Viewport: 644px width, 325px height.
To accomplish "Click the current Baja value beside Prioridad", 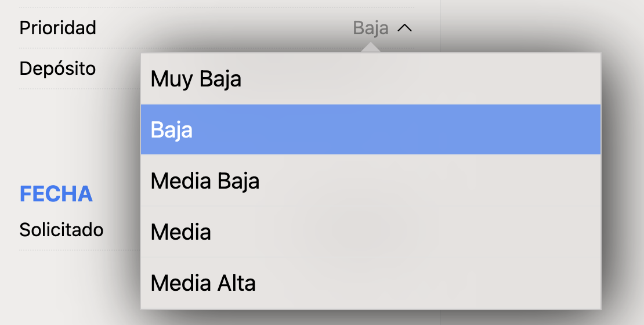I will coord(371,28).
